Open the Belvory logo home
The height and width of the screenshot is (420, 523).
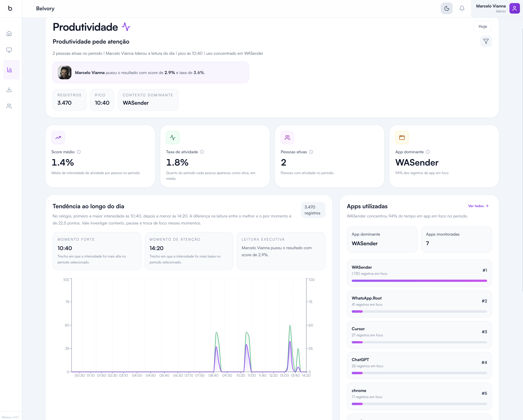[10, 9]
